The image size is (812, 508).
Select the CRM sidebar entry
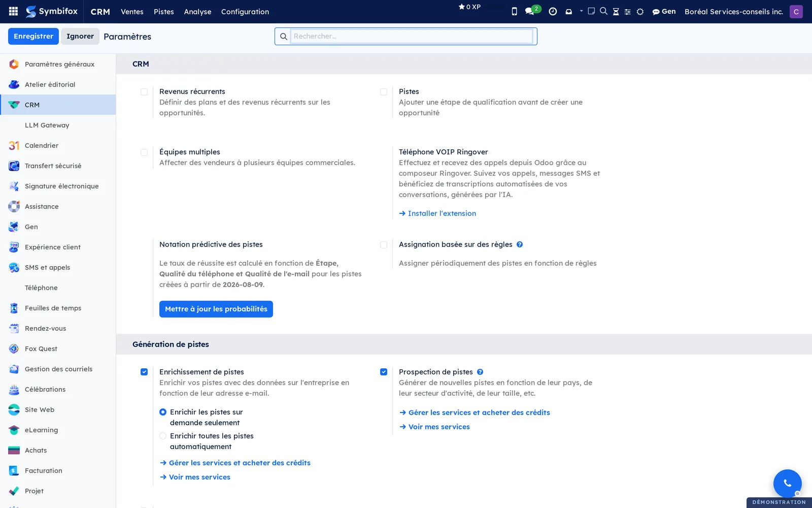click(x=58, y=105)
